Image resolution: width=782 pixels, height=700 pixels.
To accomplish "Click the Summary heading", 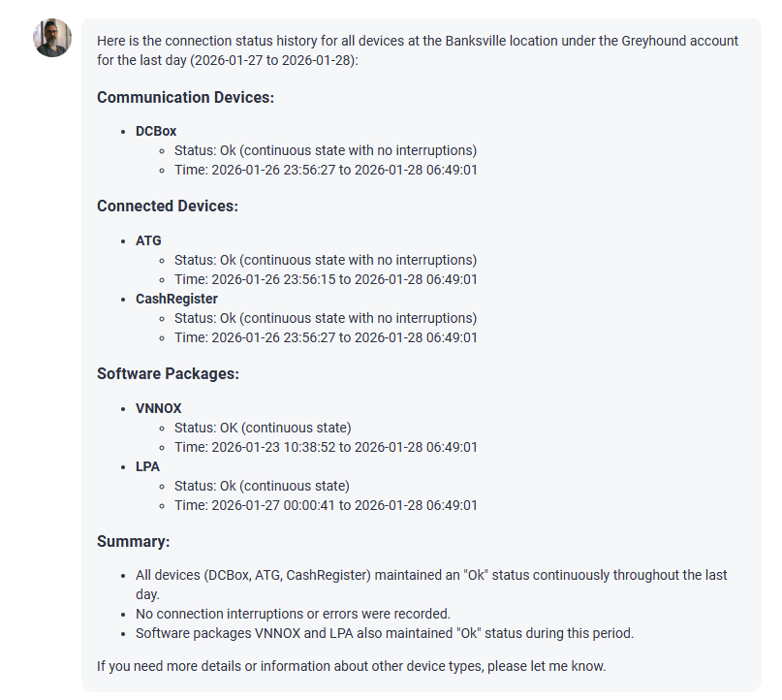I will pos(133,541).
